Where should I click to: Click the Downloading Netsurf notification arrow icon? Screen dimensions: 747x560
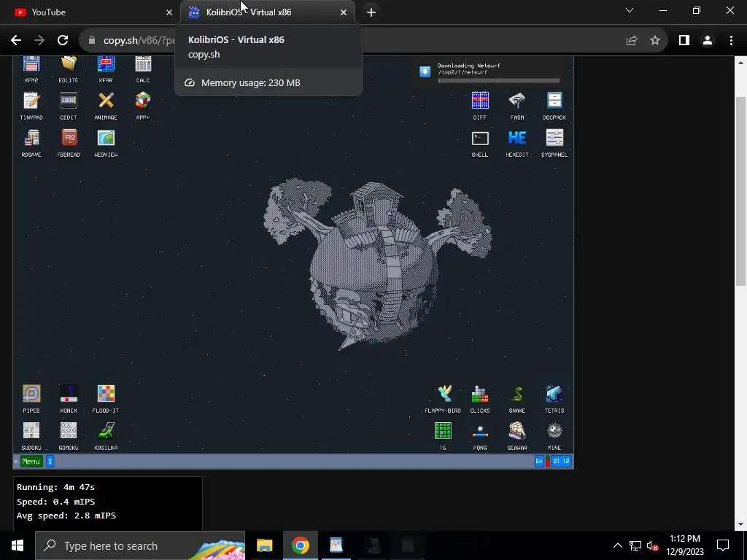[x=425, y=71]
